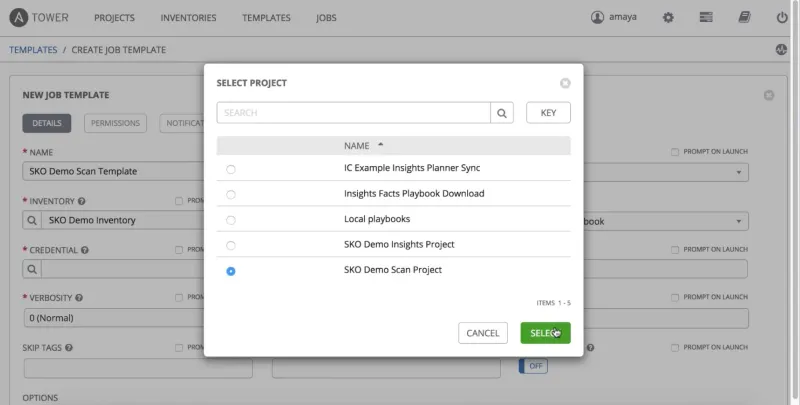Click the Skip Tags input field

coord(138,368)
